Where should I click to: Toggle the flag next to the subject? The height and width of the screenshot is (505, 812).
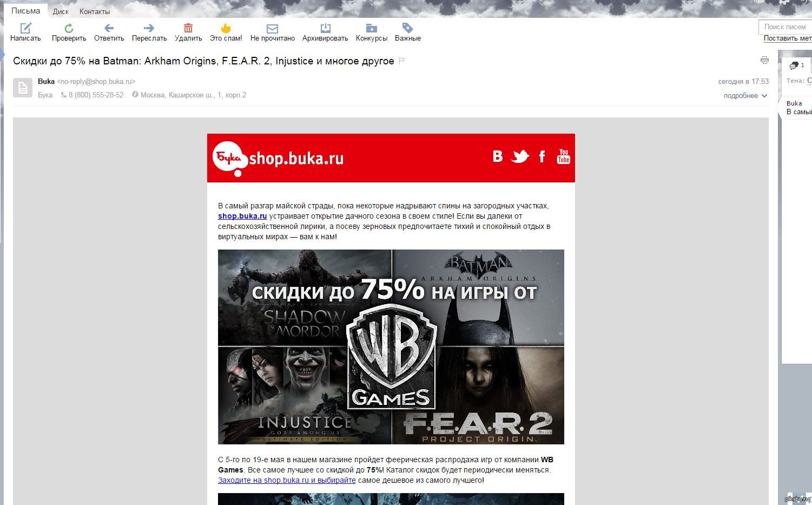[402, 61]
